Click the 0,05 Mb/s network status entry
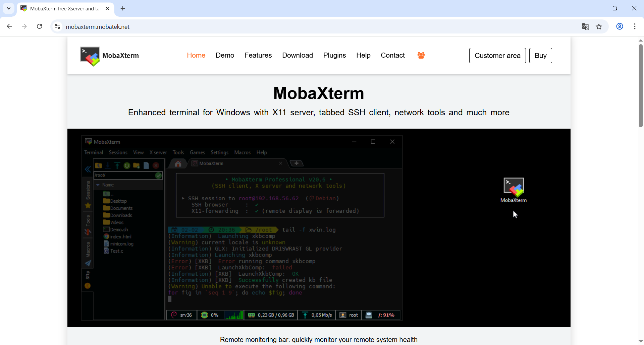Screen dimensions: 644x345 pos(317,315)
